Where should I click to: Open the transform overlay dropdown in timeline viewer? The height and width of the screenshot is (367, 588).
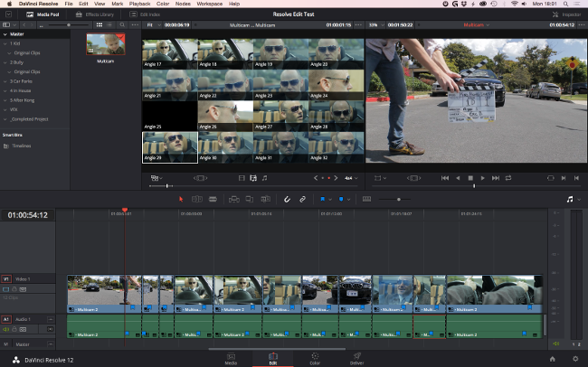(380, 178)
